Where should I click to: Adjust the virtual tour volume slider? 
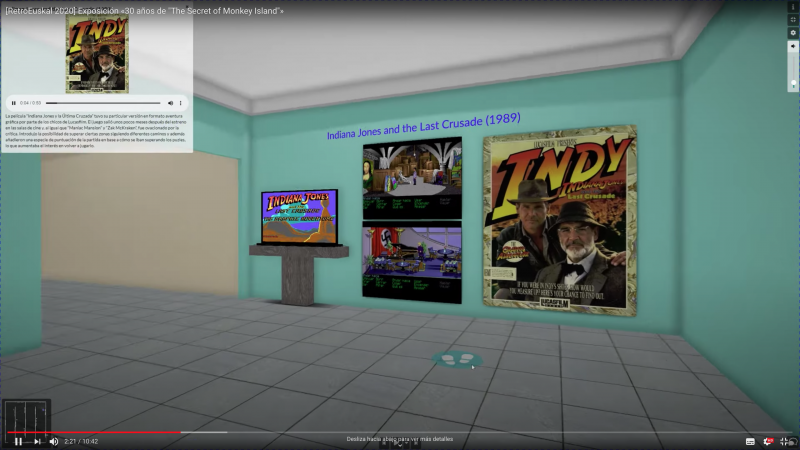pyautogui.click(x=793, y=71)
